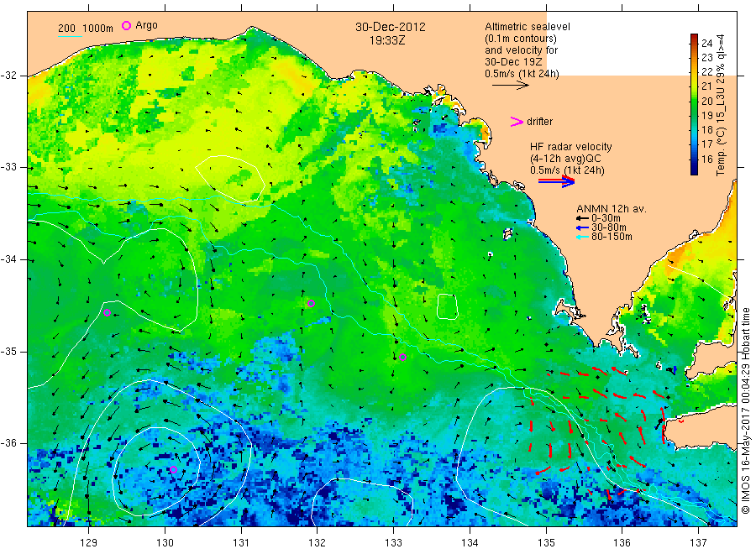The image size is (756, 554).
Task: Select Argo float marker near 130.1E 36.3S
Action: coord(173,470)
